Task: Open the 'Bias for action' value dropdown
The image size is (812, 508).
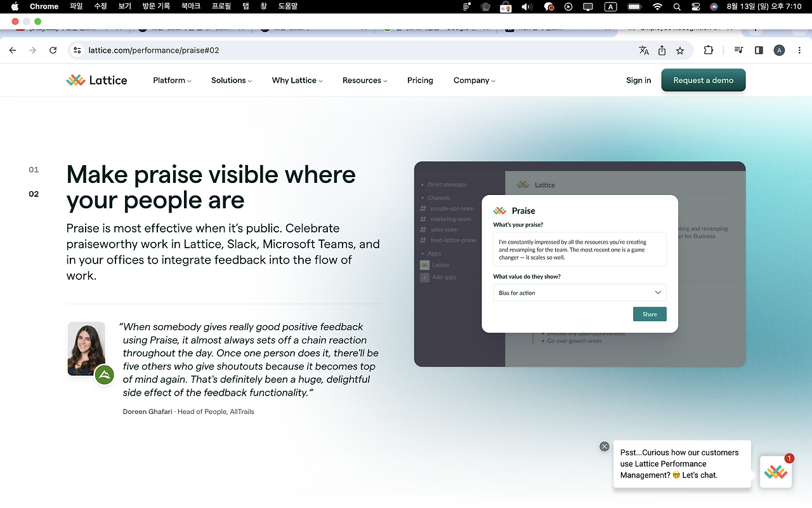Action: tap(580, 293)
